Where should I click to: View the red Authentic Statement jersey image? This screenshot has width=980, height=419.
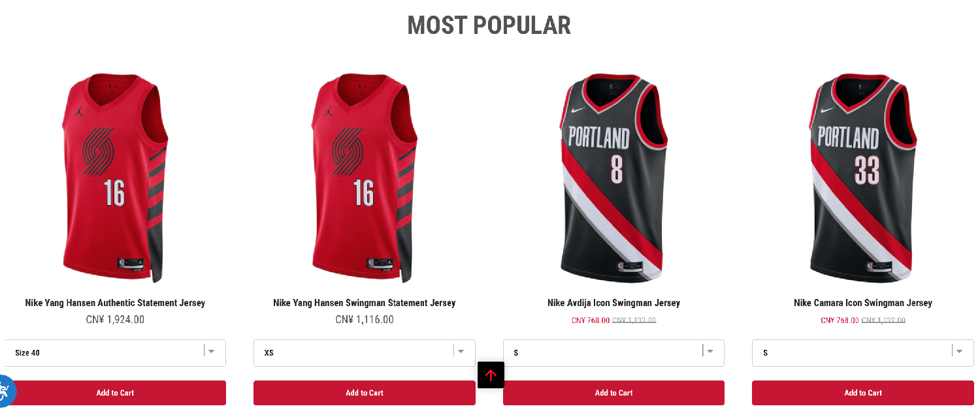[115, 178]
